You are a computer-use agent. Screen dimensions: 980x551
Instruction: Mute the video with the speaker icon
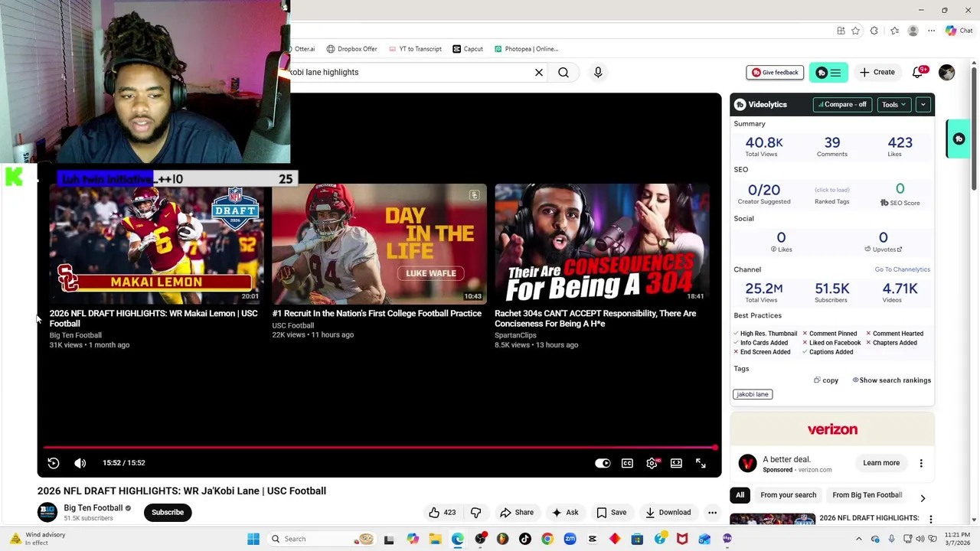[x=80, y=463]
